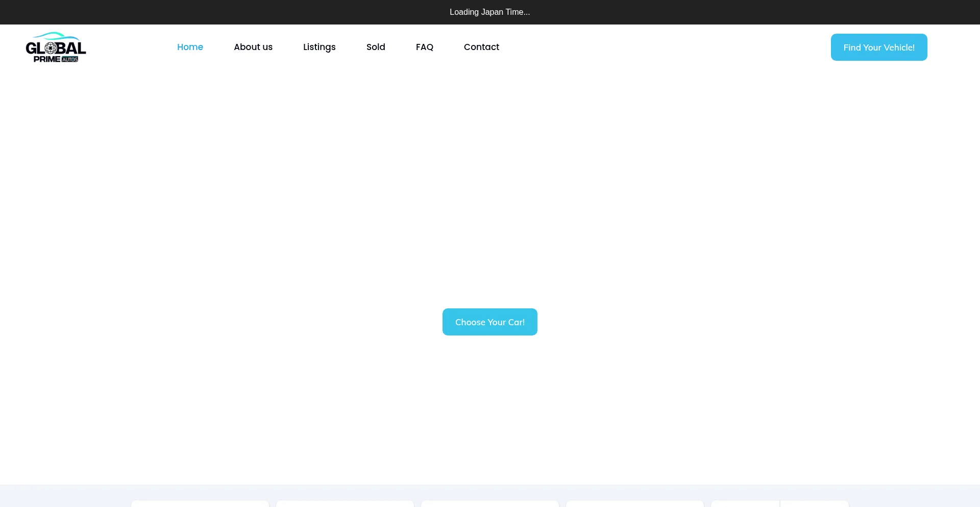980x507 pixels.
Task: Click the left half of the rightmost bottom card
Action: (745, 503)
